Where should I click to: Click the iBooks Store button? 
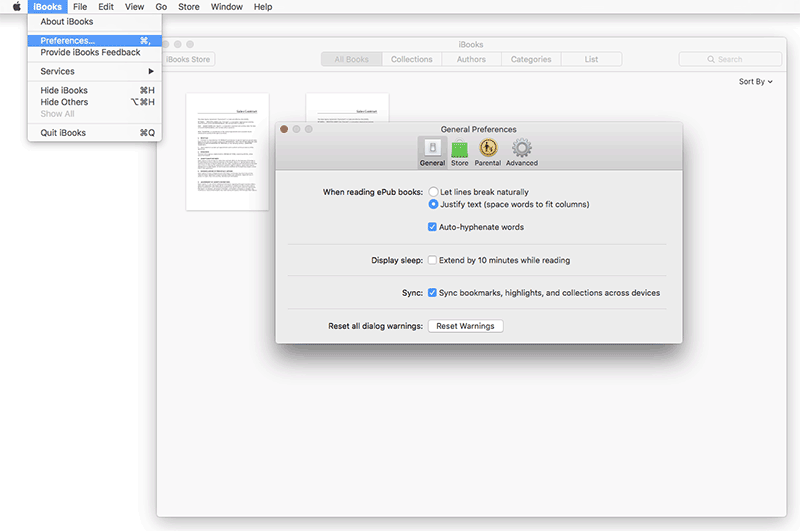click(188, 59)
